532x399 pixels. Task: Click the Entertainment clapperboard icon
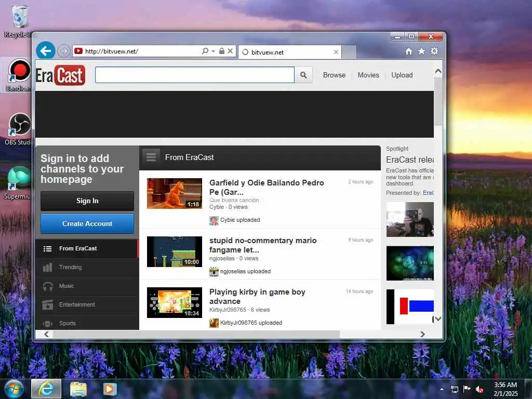[47, 304]
